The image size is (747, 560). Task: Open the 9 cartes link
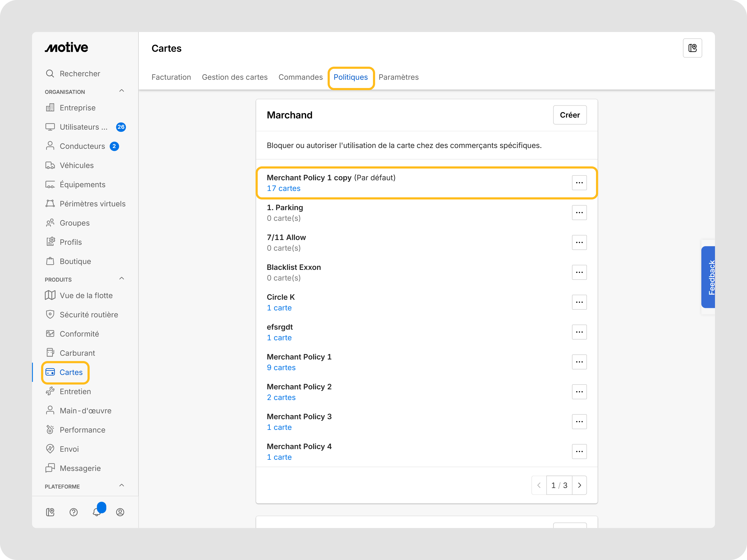(x=281, y=367)
